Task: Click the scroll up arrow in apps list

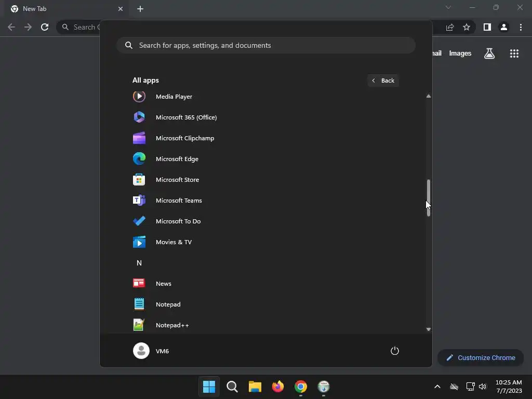Action: [429, 96]
